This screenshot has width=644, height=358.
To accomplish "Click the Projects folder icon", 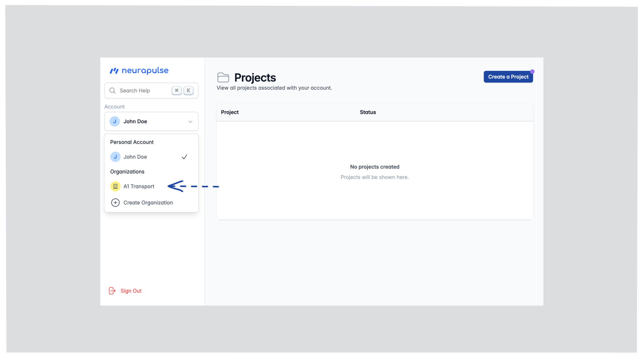I will (x=223, y=77).
